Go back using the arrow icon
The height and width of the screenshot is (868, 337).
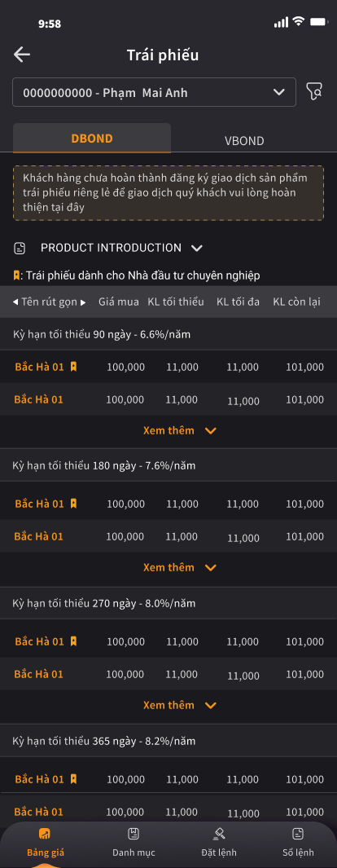(22, 55)
